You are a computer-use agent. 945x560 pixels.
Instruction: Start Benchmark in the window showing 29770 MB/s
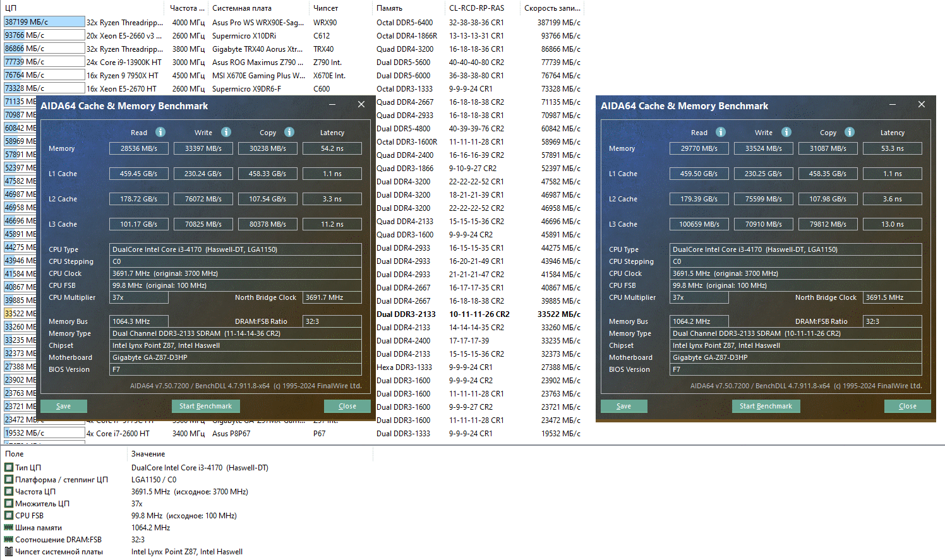click(766, 406)
